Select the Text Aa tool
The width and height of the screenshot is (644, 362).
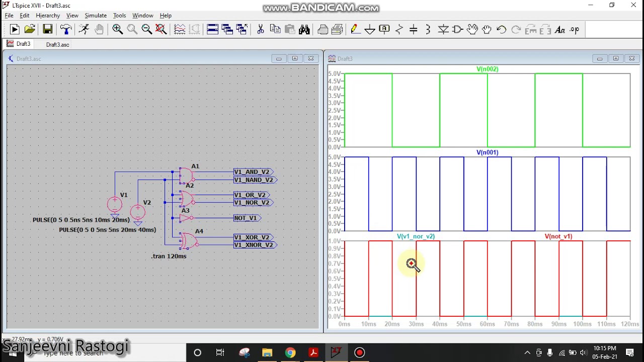point(559,30)
